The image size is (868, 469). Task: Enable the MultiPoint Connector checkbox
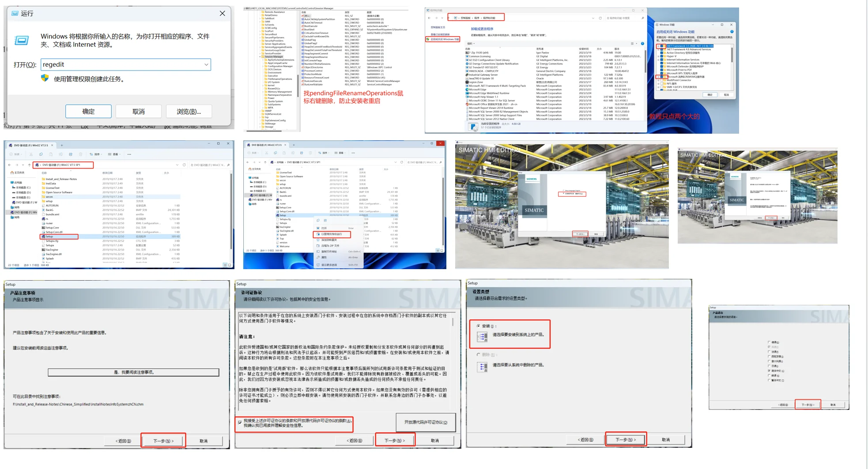point(662,80)
